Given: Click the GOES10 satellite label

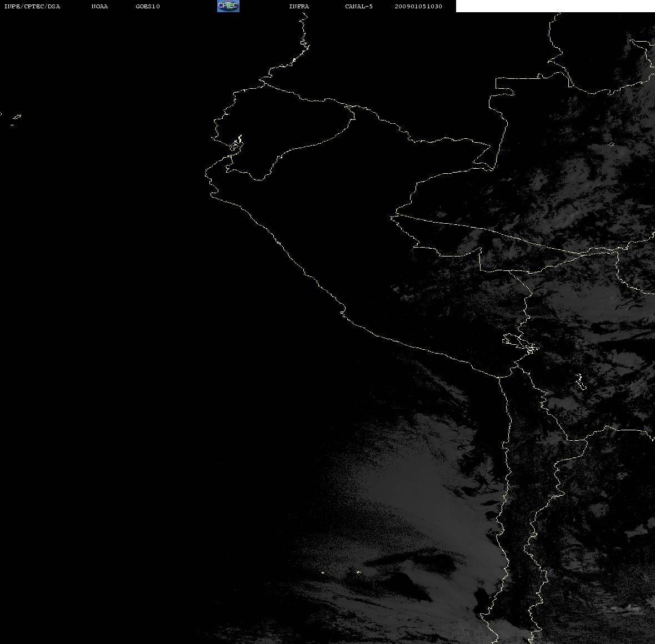Looking at the screenshot, I should (148, 6).
